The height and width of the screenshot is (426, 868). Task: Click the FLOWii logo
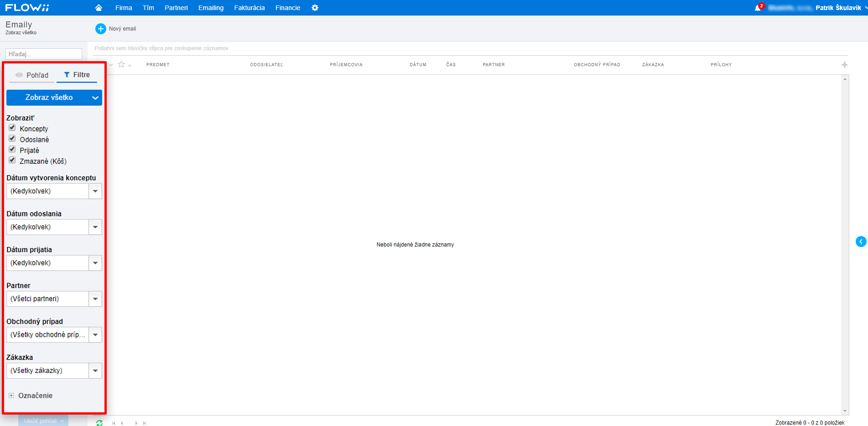(27, 8)
